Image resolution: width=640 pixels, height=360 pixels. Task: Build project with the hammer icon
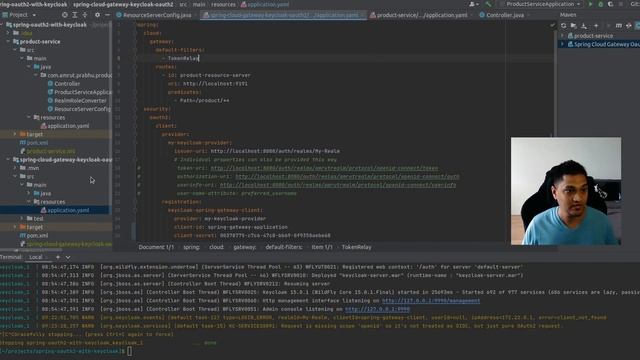coord(488,4)
